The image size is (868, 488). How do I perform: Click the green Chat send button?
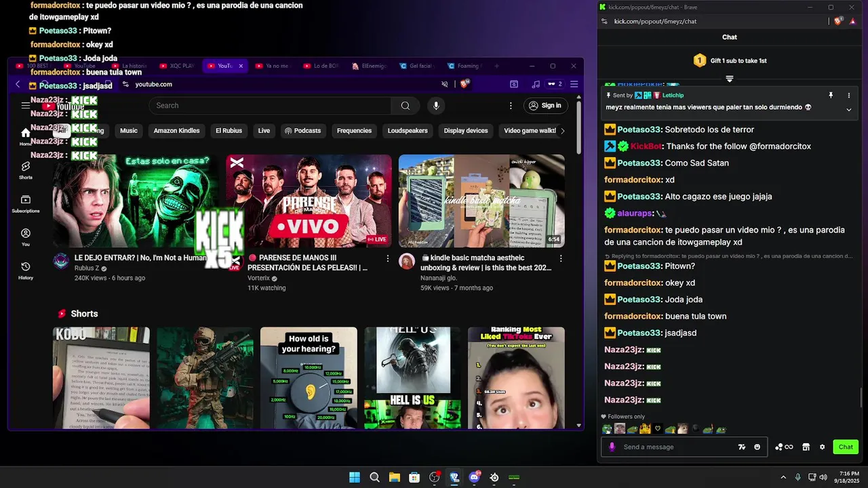(x=846, y=447)
